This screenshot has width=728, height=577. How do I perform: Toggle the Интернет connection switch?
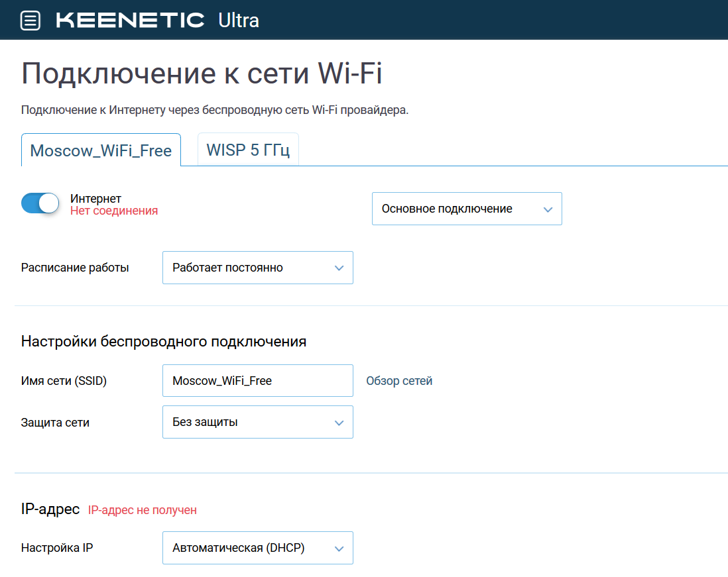coord(40,203)
